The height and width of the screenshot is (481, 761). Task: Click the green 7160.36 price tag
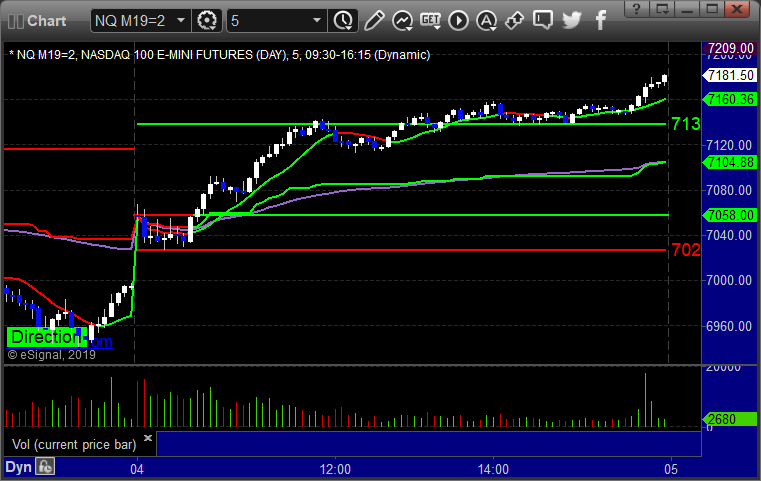point(729,100)
